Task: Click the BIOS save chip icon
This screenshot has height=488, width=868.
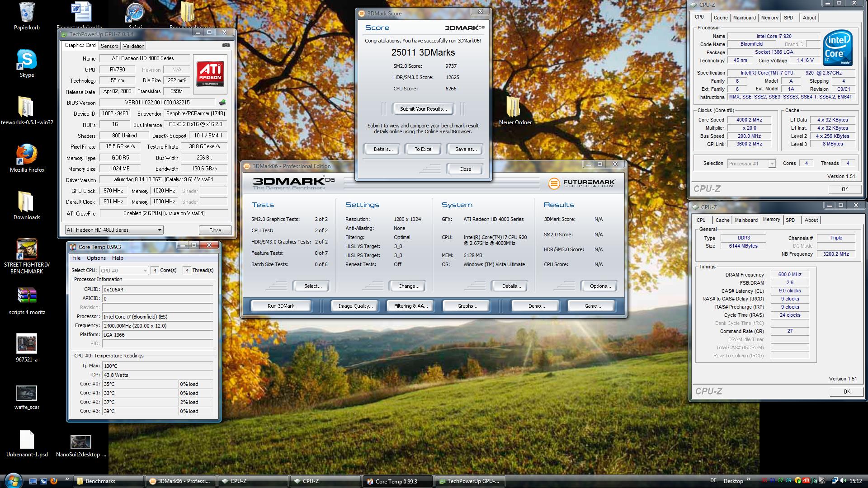Action: click(x=222, y=103)
